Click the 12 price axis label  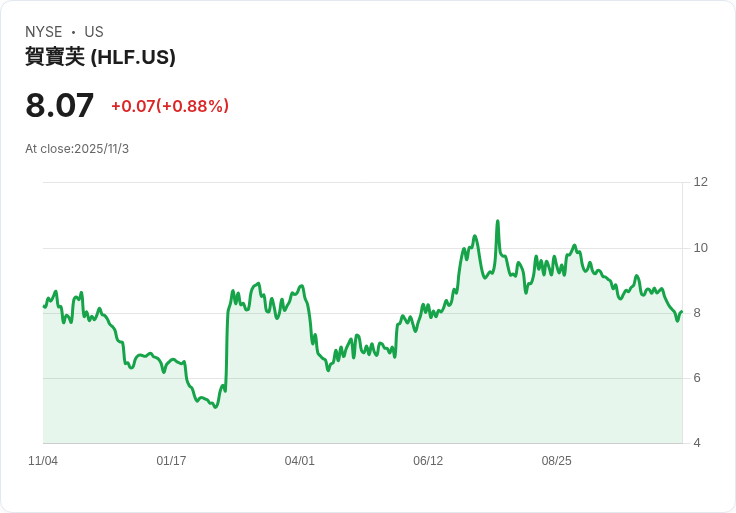(x=700, y=182)
